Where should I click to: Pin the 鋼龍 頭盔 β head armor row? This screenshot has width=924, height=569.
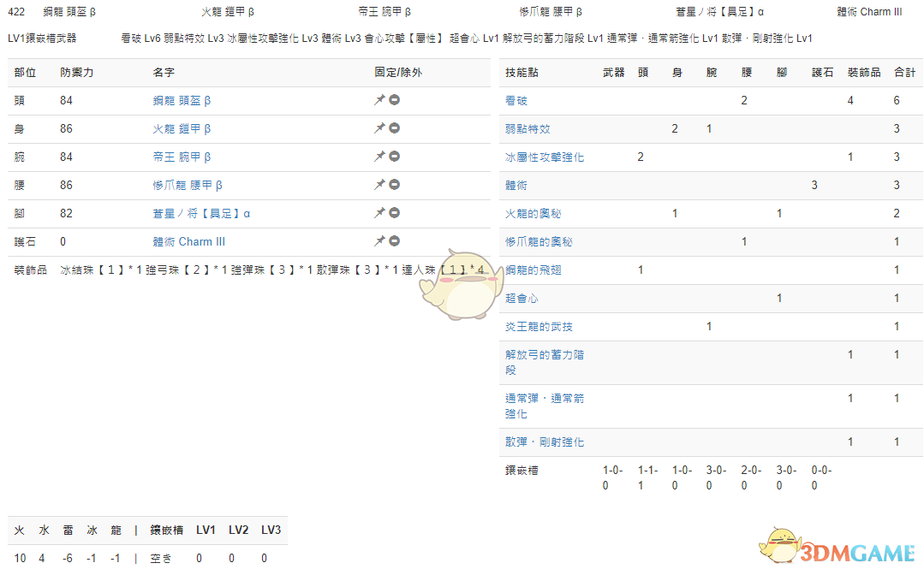[x=379, y=100]
